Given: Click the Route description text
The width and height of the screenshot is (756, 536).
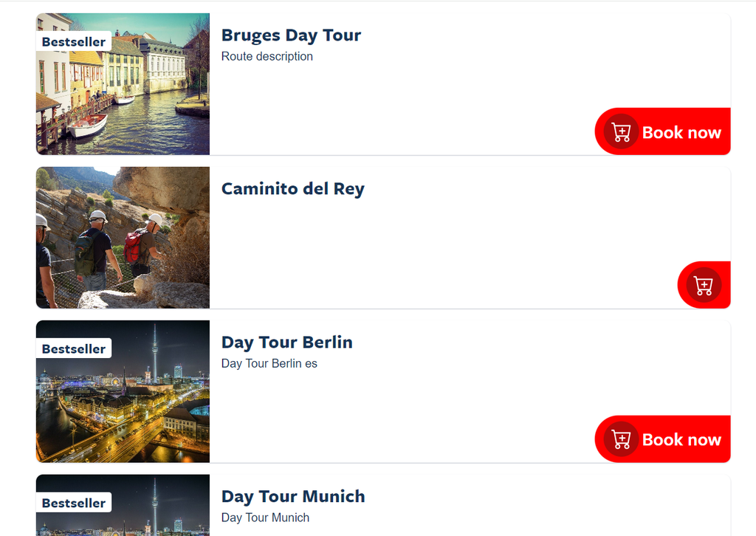Looking at the screenshot, I should [267, 56].
